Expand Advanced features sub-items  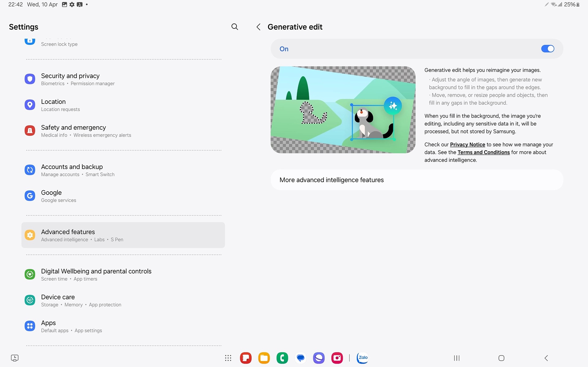(x=123, y=235)
